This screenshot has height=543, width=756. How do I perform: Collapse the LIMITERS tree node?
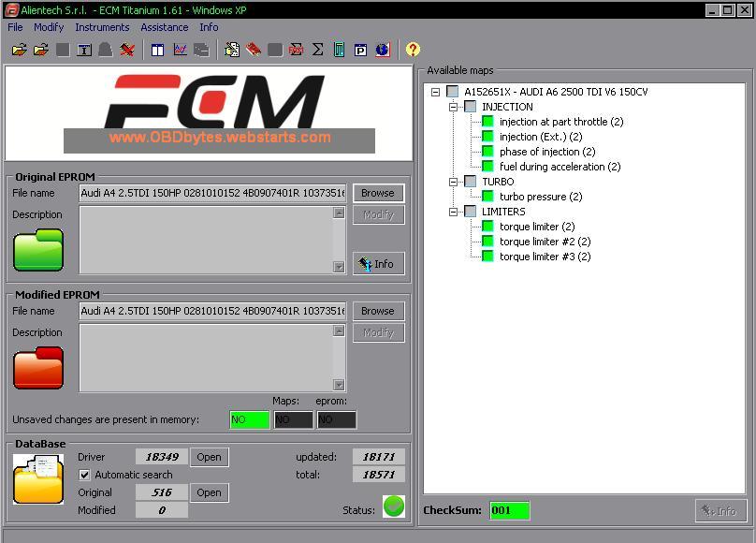(454, 212)
